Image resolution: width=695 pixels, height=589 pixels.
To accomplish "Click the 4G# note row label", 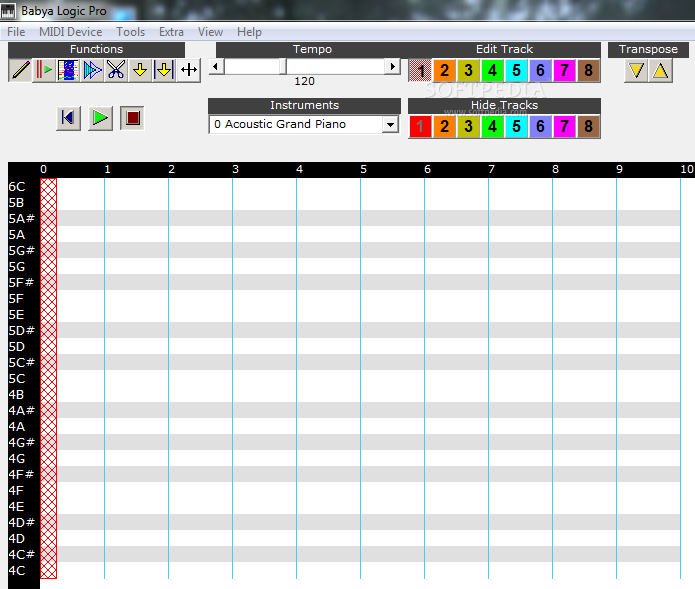I will tap(22, 443).
